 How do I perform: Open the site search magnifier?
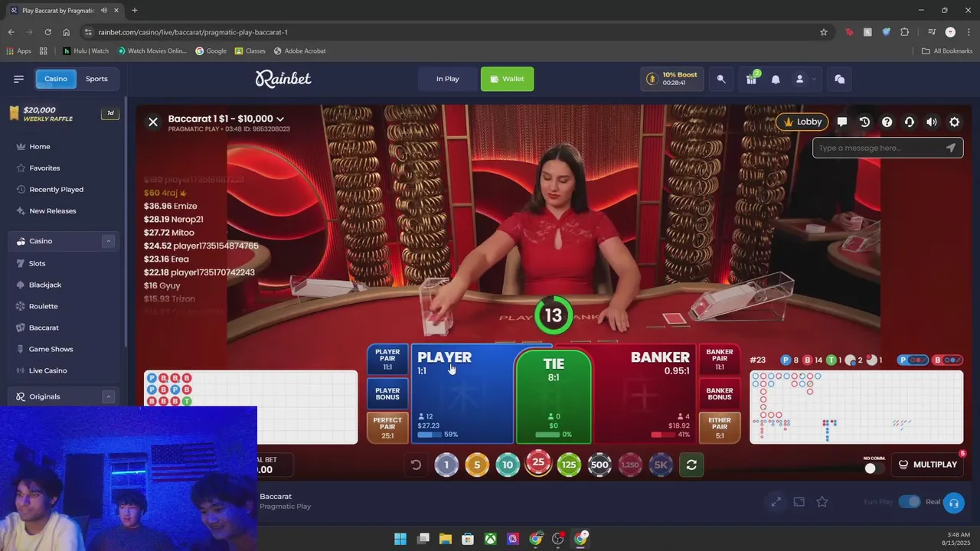(x=721, y=79)
